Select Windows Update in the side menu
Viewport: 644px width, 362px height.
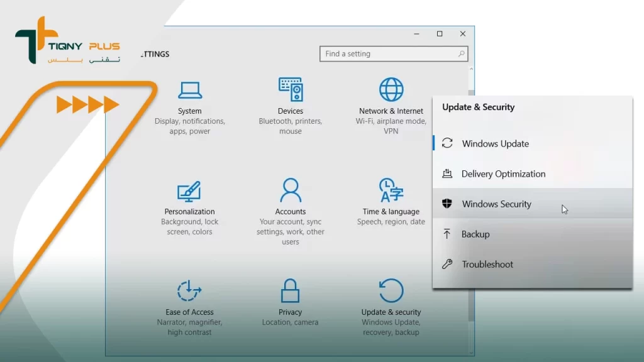(x=533, y=143)
